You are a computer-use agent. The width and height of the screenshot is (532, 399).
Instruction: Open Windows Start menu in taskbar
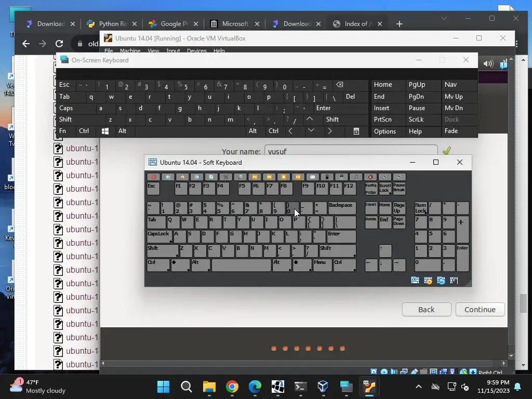[x=163, y=387]
